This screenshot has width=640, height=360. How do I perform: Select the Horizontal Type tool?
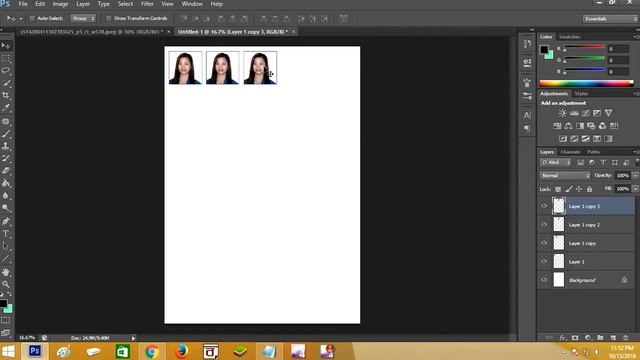pyautogui.click(x=6, y=233)
